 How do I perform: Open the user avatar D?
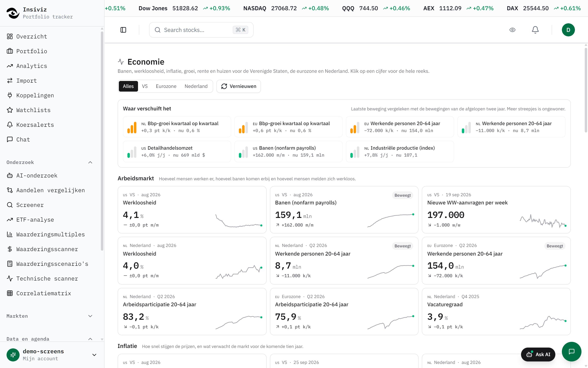pos(568,30)
